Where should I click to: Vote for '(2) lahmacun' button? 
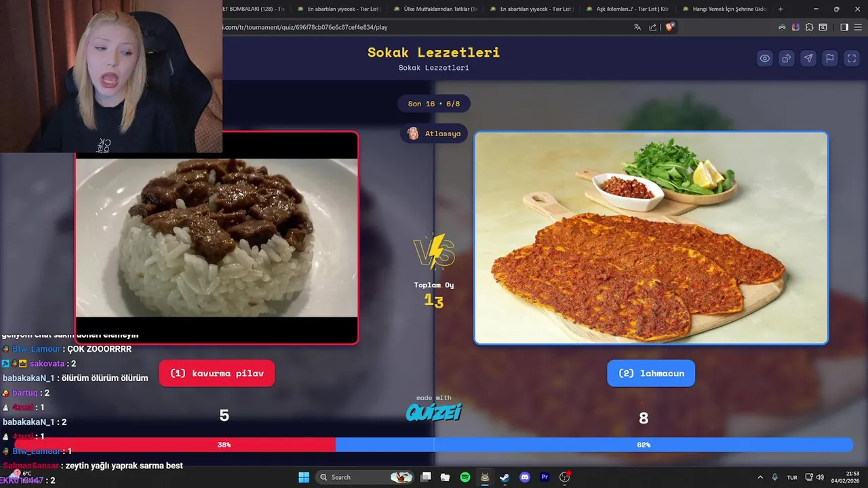[651, 373]
